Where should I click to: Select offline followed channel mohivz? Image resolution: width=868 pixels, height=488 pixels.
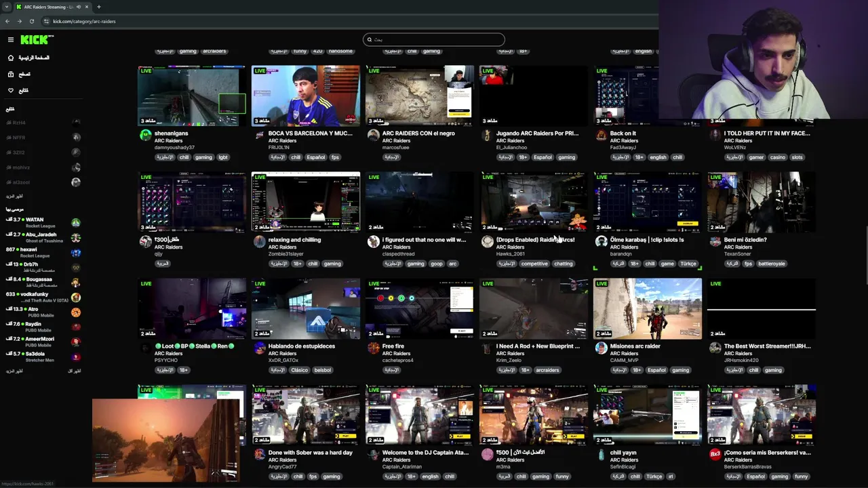43,167
